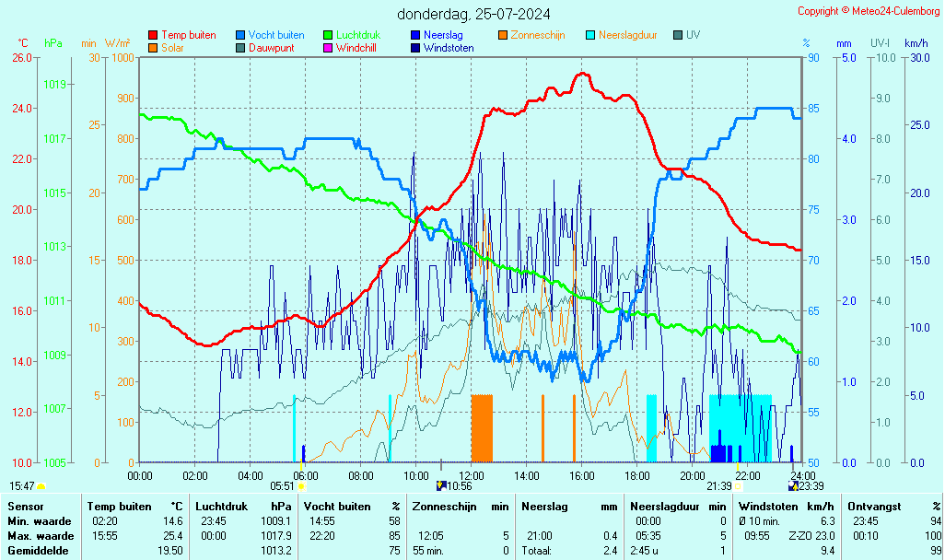Select the Dauwpunt legend label
The width and height of the screenshot is (945, 560).
(271, 47)
